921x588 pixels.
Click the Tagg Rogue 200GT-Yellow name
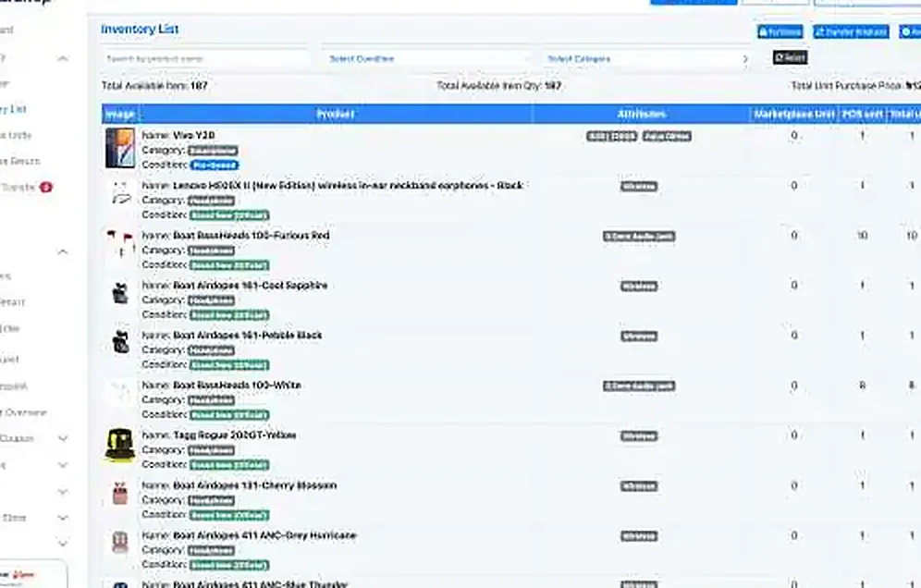click(x=234, y=435)
